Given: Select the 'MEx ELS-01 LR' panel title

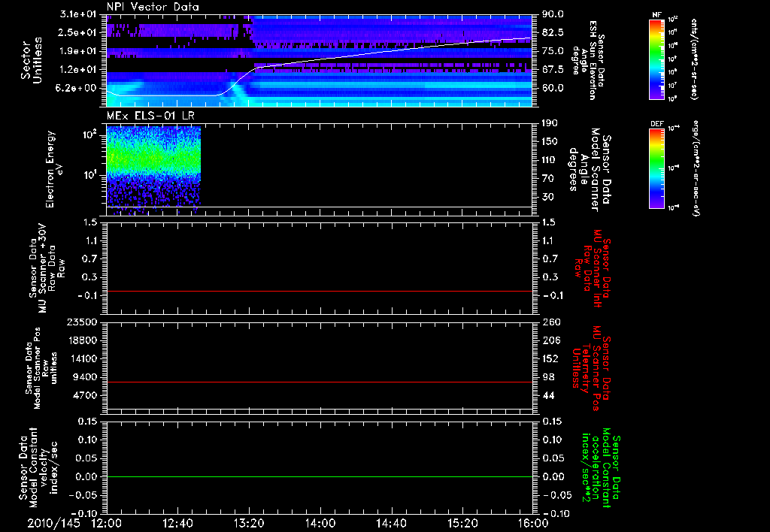Looking at the screenshot, I should pos(150,116).
